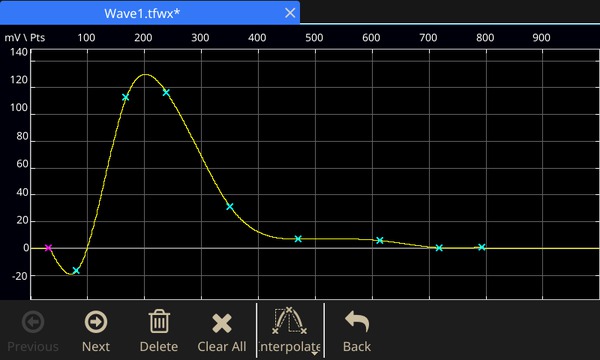
Task: Select the cyan point near 790 Pts
Action: click(x=481, y=247)
